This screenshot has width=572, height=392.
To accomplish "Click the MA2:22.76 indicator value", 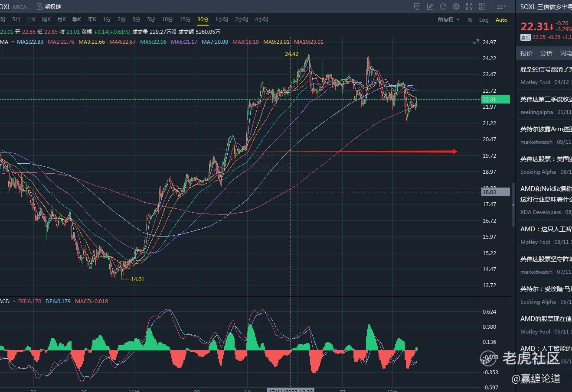I will pyautogui.click(x=61, y=42).
